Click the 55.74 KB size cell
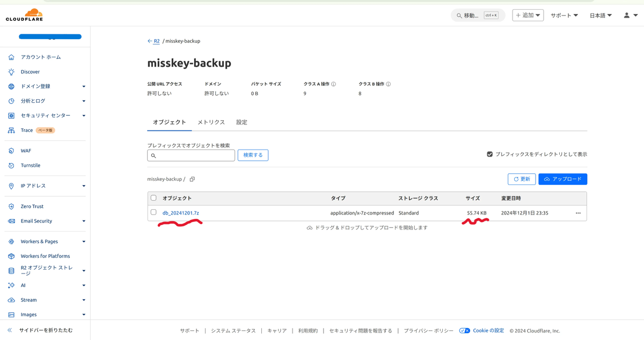This screenshot has height=340, width=644. click(x=477, y=213)
